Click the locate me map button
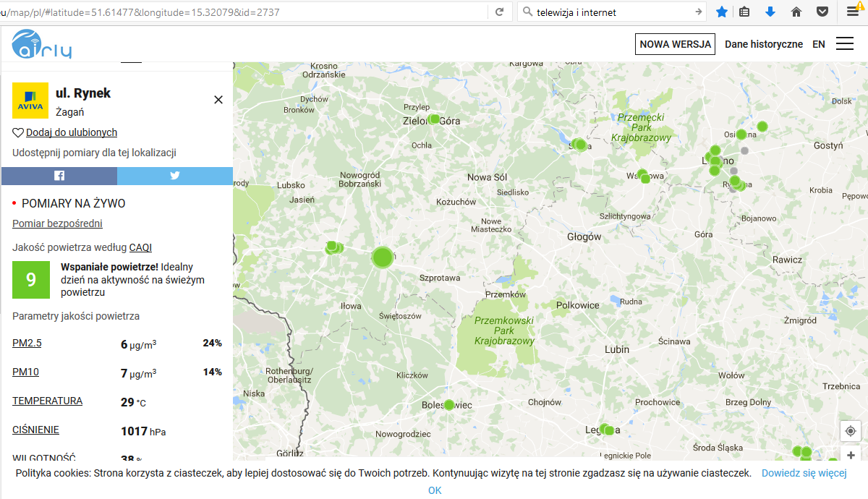 (x=851, y=431)
